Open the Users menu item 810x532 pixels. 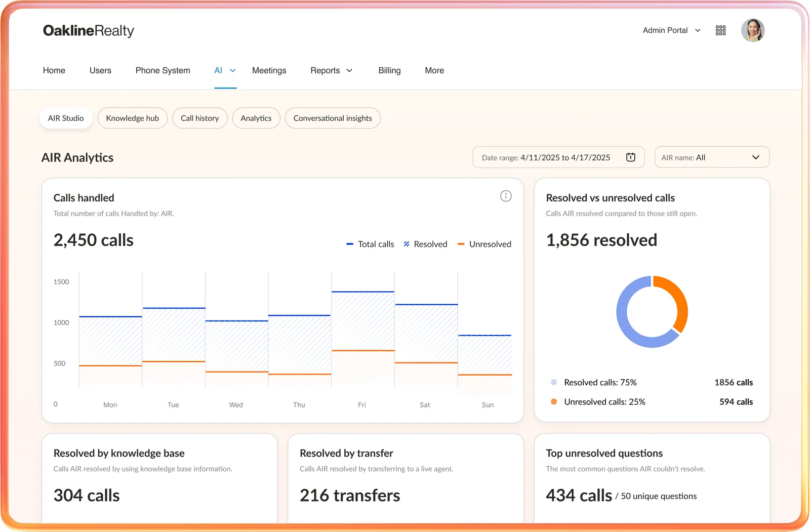pyautogui.click(x=100, y=71)
